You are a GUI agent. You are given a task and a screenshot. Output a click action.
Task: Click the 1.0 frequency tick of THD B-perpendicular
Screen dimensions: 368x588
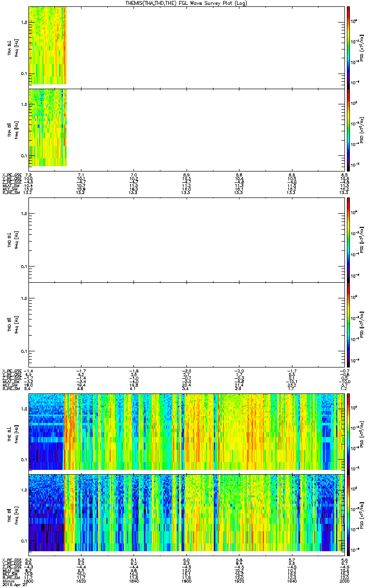click(x=24, y=214)
